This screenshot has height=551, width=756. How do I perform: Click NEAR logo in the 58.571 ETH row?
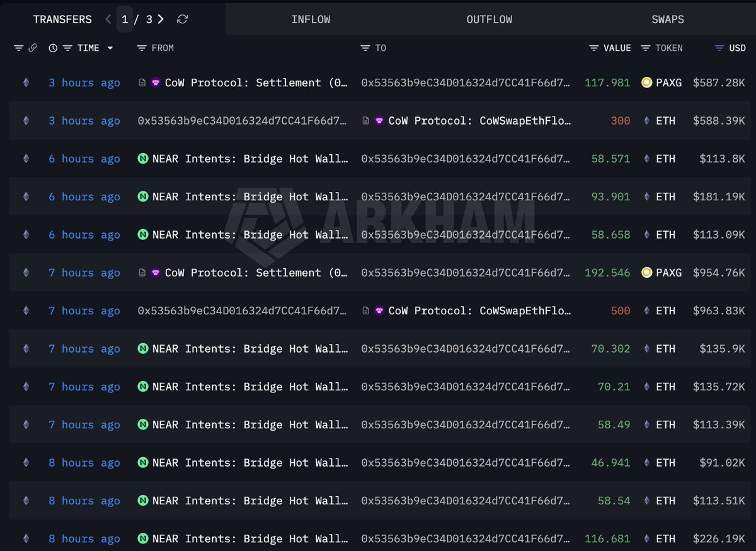coord(143,159)
